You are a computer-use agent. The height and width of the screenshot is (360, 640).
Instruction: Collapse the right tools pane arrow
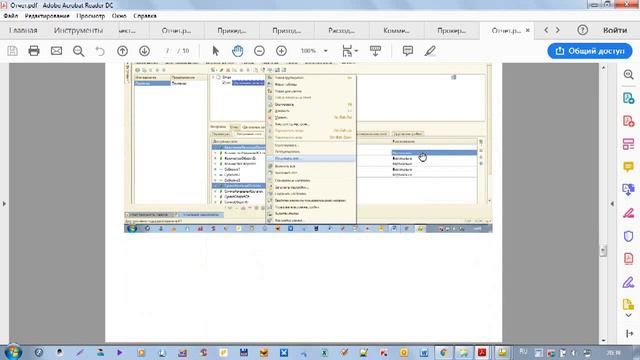tap(612, 203)
